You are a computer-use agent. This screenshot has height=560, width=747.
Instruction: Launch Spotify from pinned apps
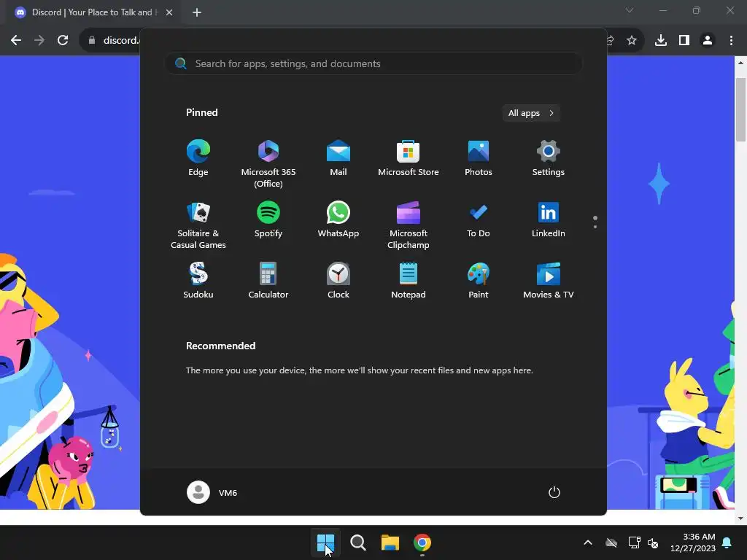tap(268, 220)
